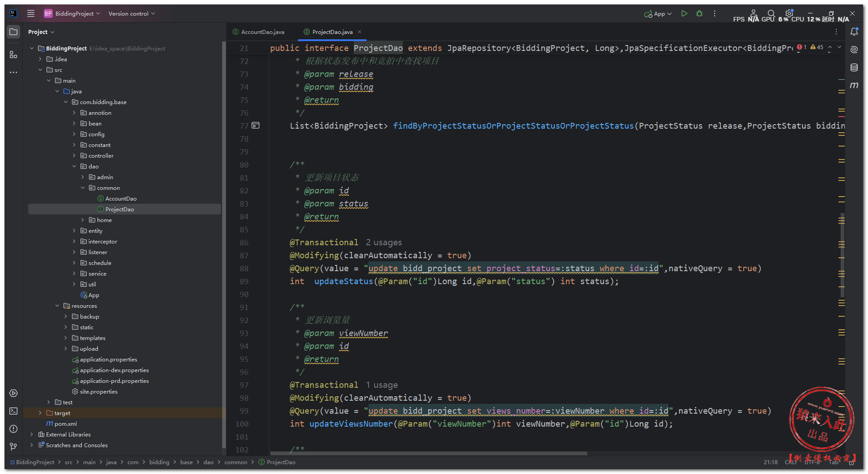The height and width of the screenshot is (474, 868).
Task: Open the Database tool window
Action: (854, 67)
